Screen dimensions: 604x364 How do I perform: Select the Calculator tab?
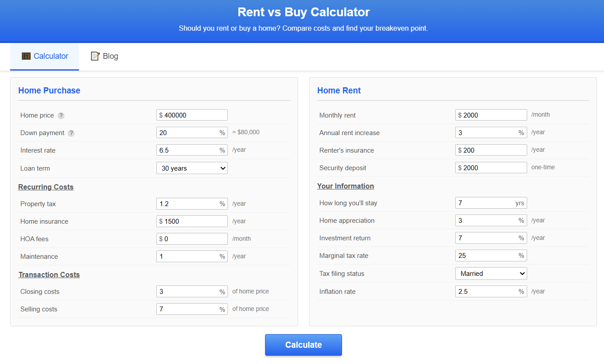(44, 56)
